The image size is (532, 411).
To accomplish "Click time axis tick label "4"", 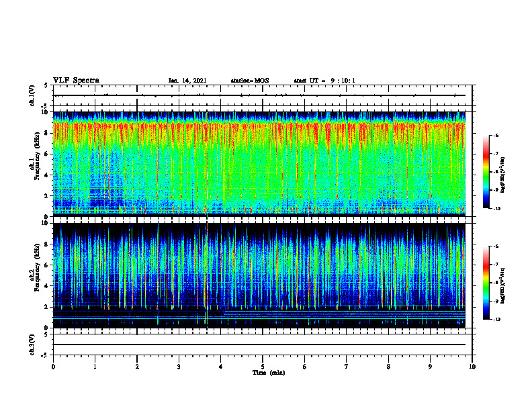I will click(221, 367).
